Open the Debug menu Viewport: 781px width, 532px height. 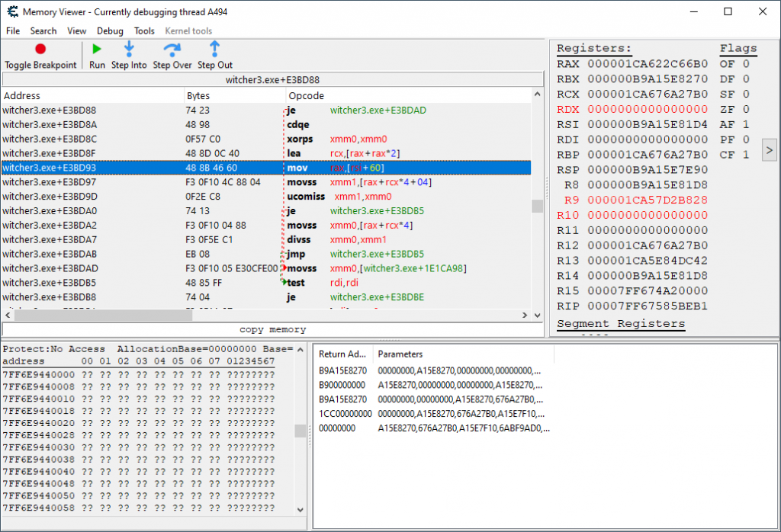click(110, 31)
